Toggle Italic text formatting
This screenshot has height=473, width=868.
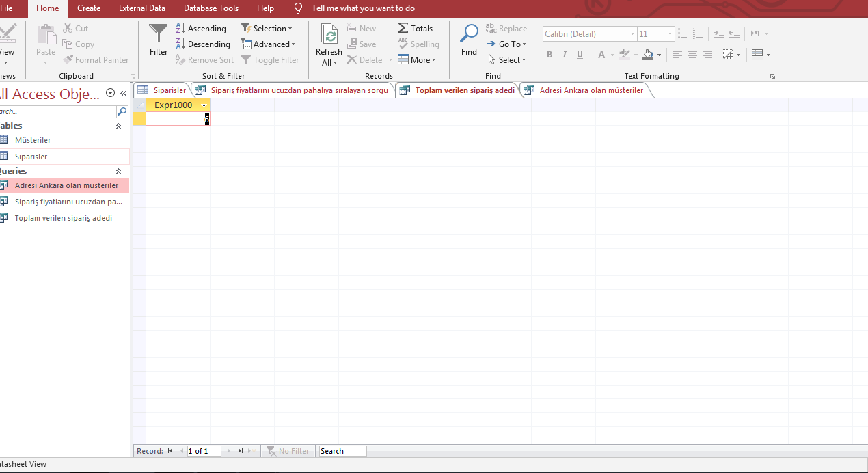pyautogui.click(x=565, y=55)
